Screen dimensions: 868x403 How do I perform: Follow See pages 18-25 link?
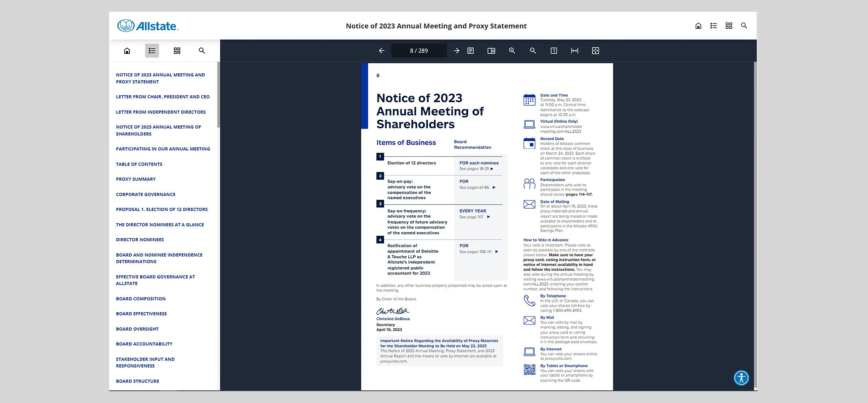point(476,169)
